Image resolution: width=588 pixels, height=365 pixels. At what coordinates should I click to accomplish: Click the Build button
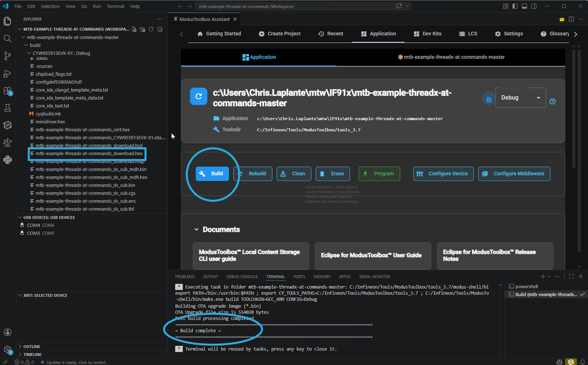point(212,174)
